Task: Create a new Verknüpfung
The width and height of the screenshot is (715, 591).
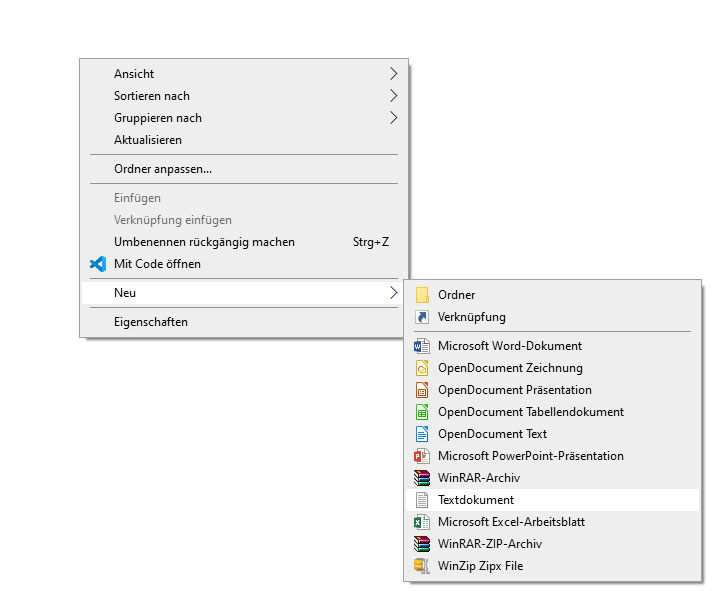Action: point(552,317)
